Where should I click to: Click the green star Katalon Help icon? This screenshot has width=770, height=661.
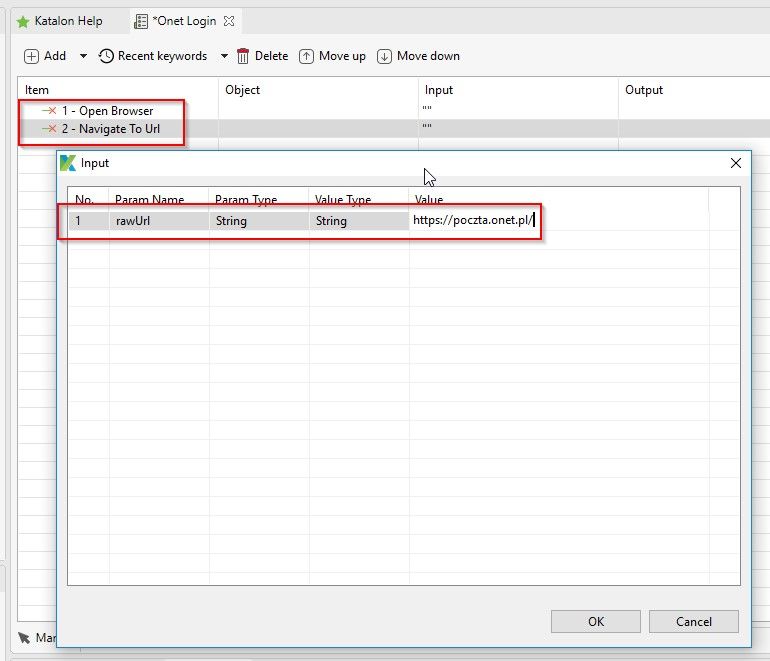pyautogui.click(x=23, y=21)
